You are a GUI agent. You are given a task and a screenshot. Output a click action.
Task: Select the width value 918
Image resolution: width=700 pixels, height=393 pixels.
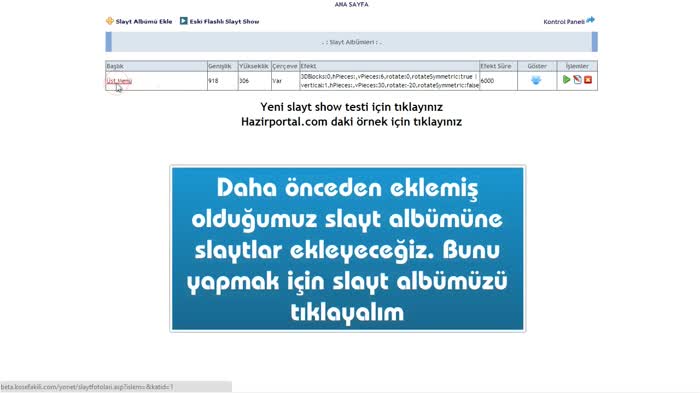pyautogui.click(x=213, y=81)
